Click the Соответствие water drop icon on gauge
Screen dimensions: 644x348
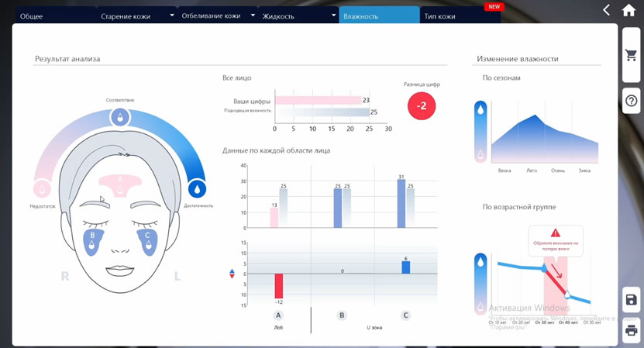(x=119, y=117)
